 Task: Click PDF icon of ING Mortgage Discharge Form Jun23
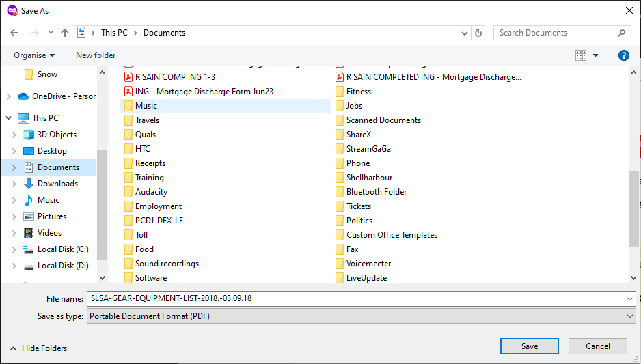(128, 91)
